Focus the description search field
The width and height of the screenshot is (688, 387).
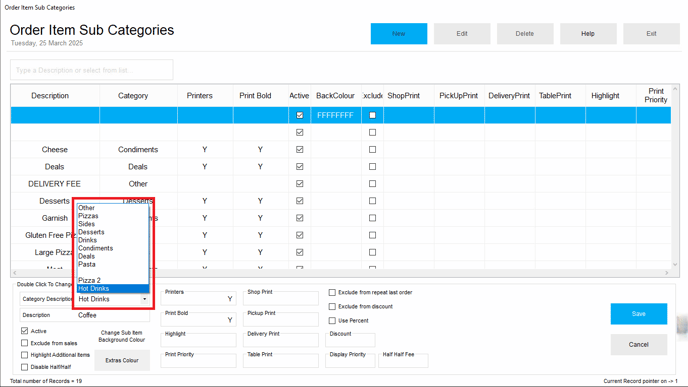(x=92, y=70)
